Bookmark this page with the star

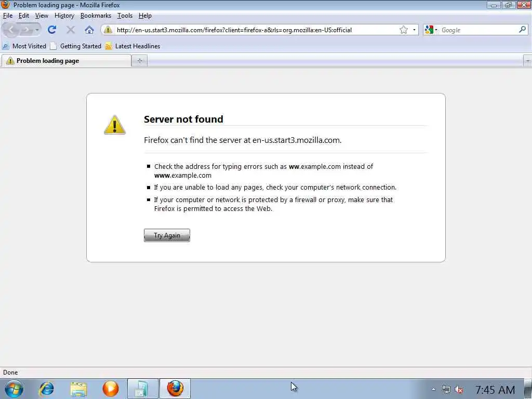point(403,30)
